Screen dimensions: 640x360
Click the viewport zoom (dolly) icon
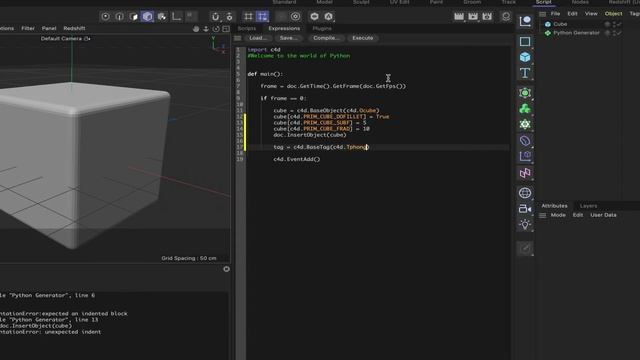206,29
